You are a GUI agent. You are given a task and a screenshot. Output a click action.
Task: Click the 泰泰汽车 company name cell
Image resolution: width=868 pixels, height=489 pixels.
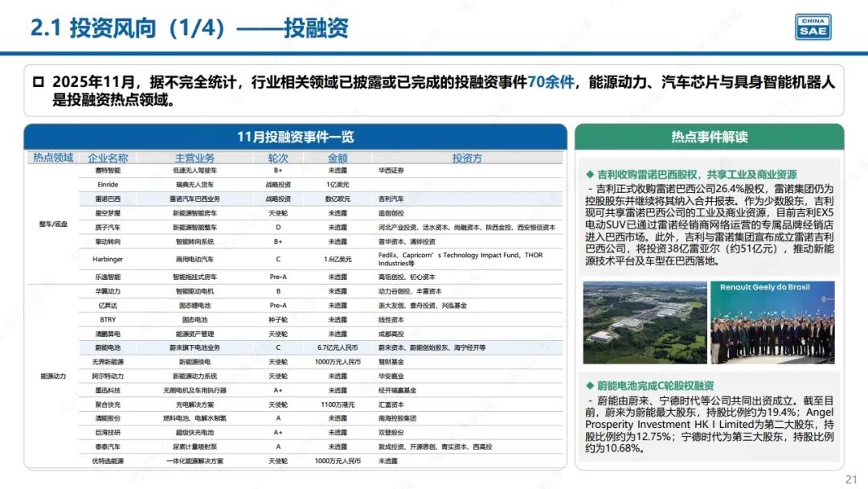point(108,446)
